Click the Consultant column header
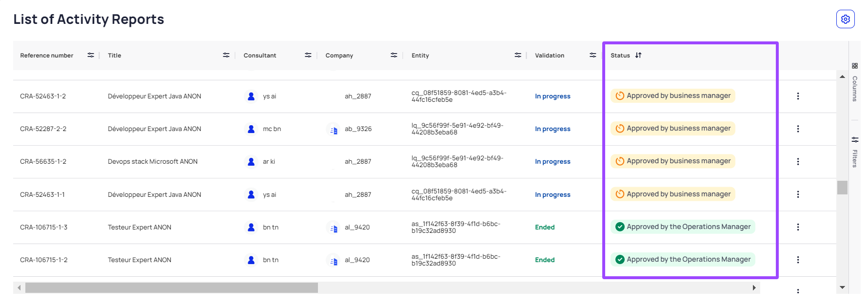 260,56
